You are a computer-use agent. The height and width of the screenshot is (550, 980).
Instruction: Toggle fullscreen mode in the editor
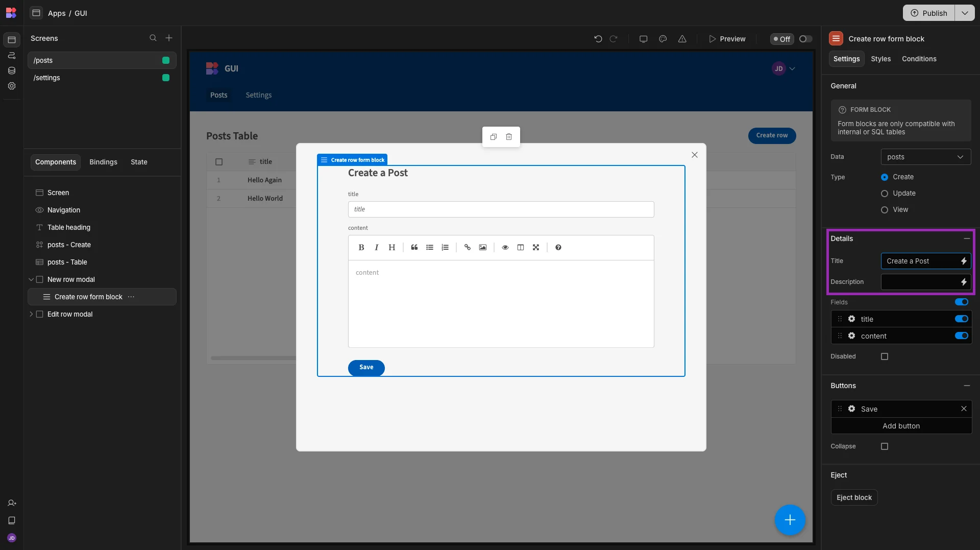[x=536, y=248]
